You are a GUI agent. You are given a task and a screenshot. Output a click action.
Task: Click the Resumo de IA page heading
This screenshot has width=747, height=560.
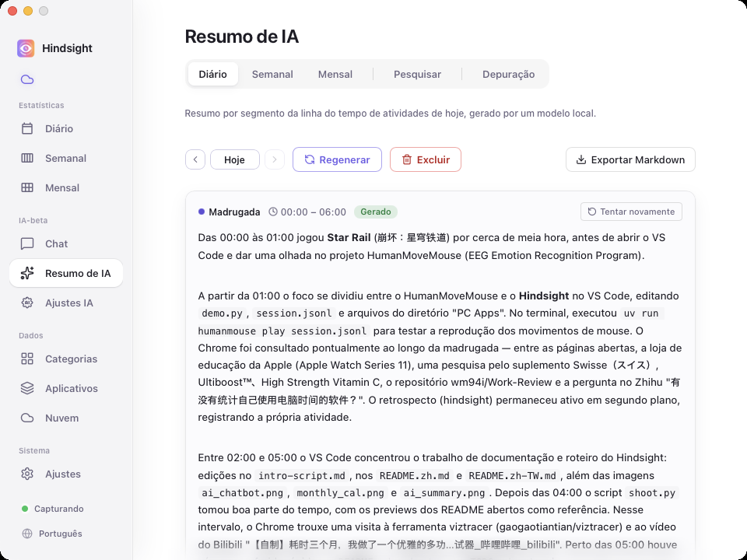click(241, 37)
